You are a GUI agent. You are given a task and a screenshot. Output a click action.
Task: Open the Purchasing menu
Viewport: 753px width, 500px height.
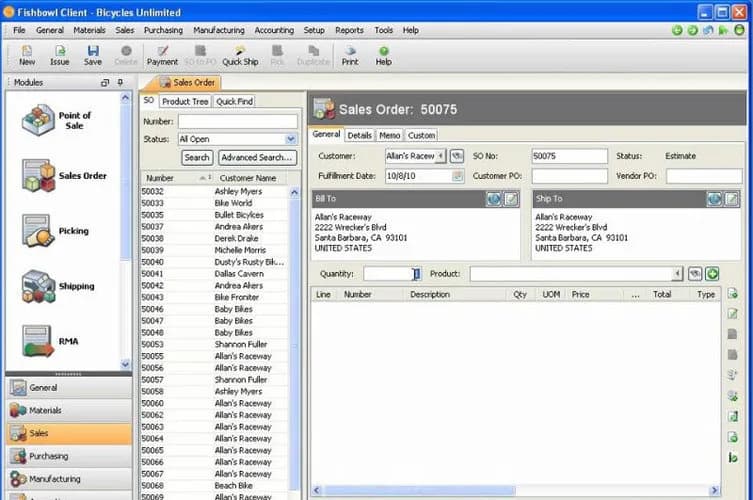163,30
